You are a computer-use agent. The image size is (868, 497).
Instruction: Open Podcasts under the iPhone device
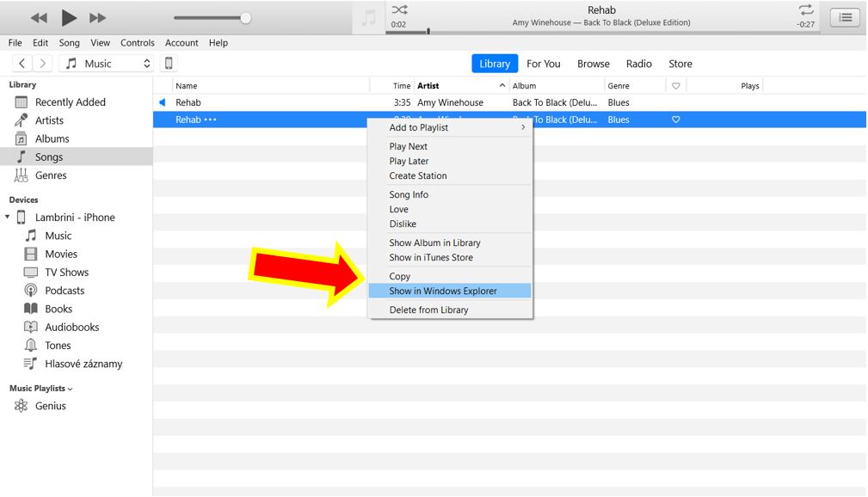point(77,290)
